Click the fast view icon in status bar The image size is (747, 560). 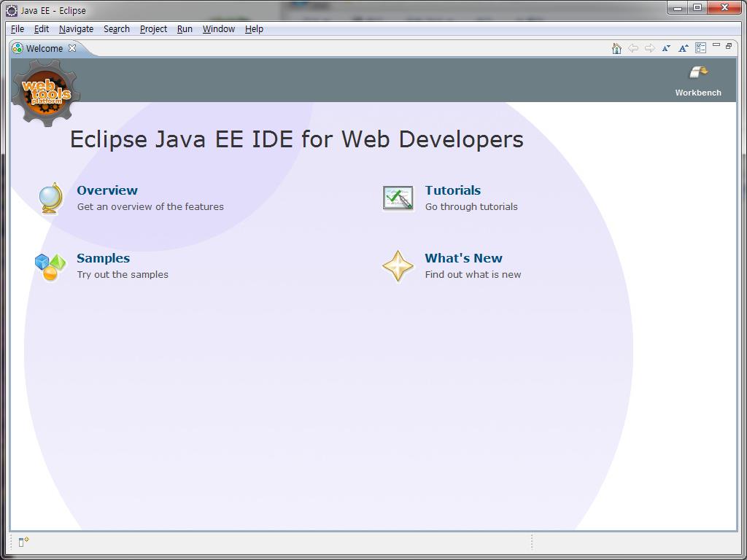tap(23, 542)
